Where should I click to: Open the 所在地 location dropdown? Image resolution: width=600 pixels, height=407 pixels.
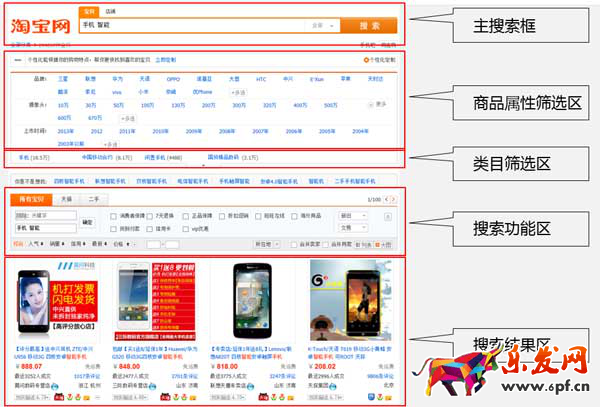(267, 244)
